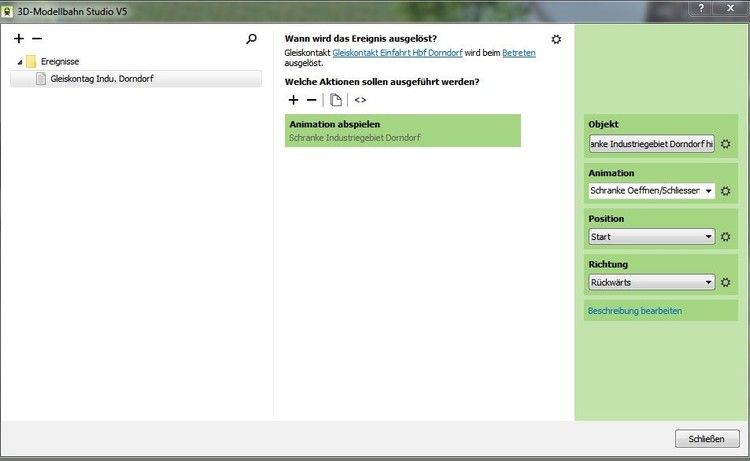Click the gear next to the Richtung dropdown

click(x=726, y=282)
